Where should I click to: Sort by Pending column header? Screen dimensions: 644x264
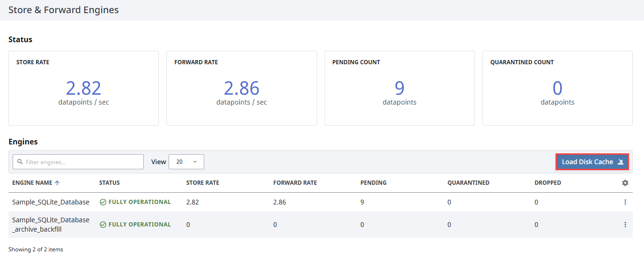pos(373,183)
